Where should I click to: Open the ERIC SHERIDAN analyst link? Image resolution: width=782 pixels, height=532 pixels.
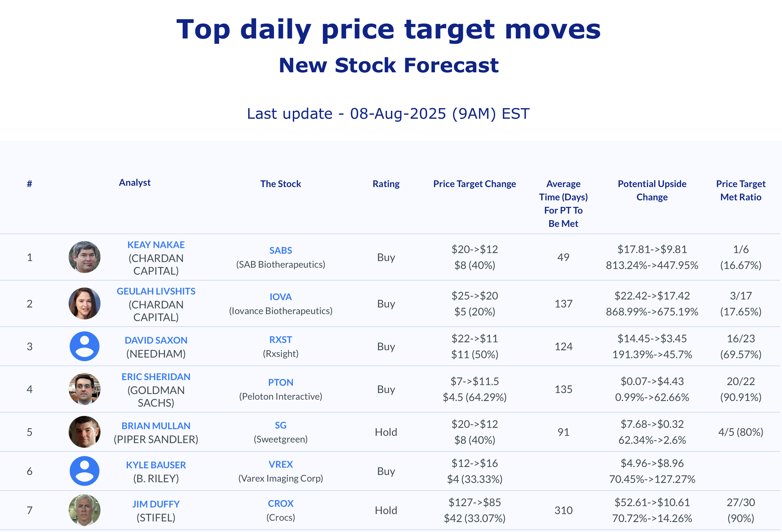tap(156, 376)
